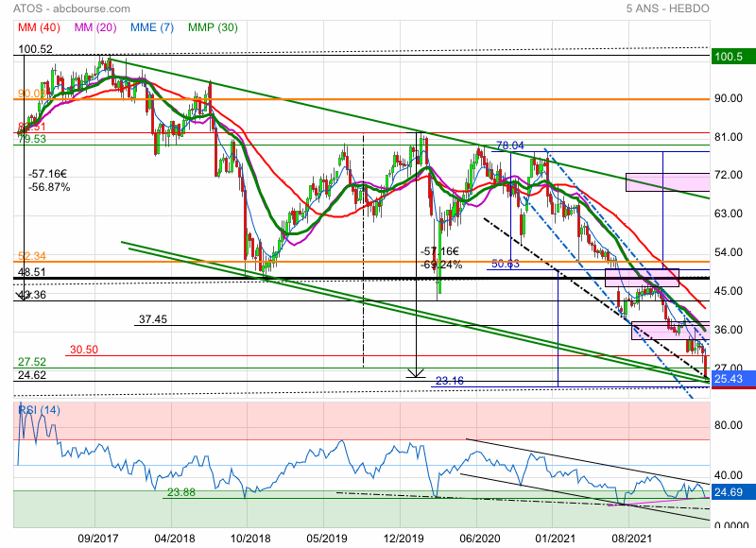Image resolution: width=756 pixels, height=548 pixels.
Task: Click the "09/2017" date axis label
Action: point(98,539)
